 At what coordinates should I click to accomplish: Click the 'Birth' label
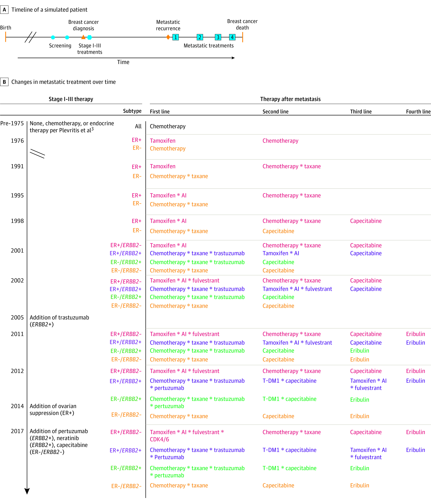pyautogui.click(x=6, y=28)
